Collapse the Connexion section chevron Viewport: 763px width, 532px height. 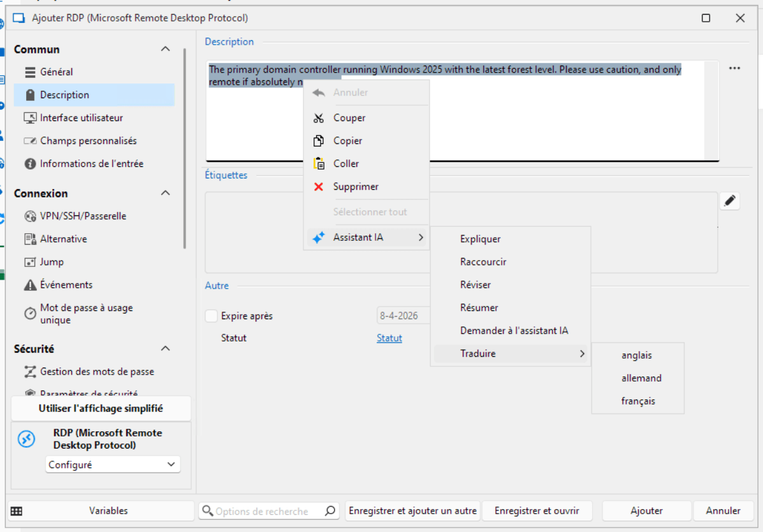[x=165, y=193]
